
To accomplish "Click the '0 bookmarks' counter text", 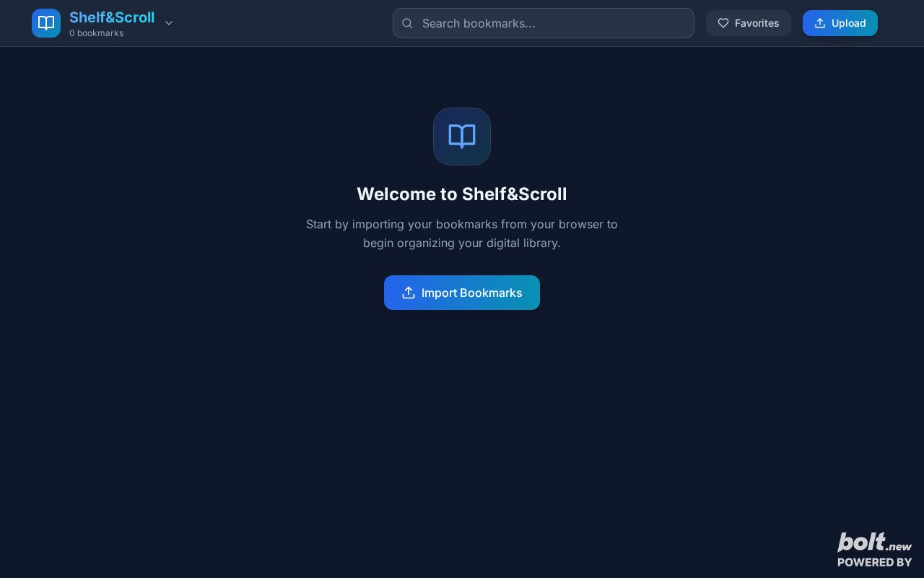I will (x=96, y=33).
